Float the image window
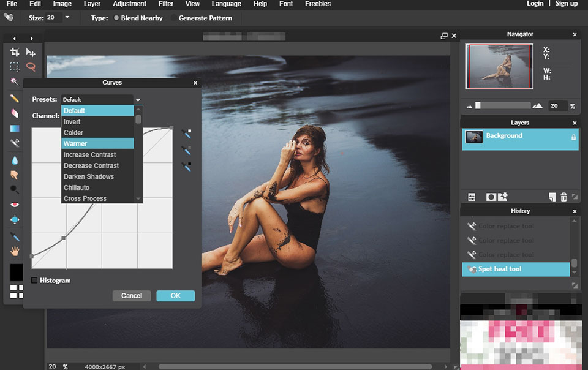 click(x=444, y=36)
